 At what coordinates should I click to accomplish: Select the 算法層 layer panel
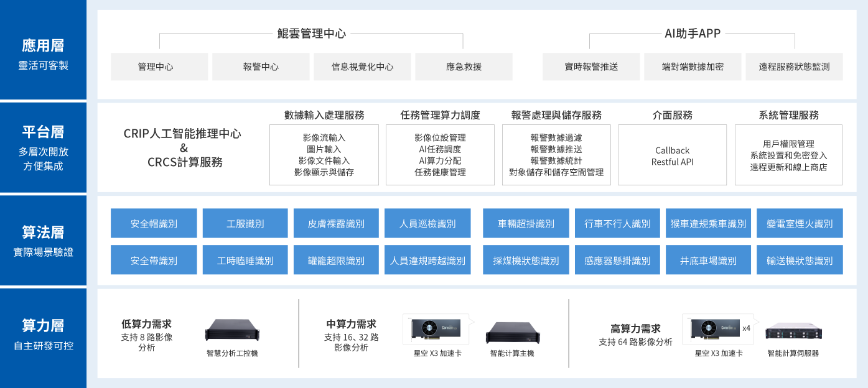click(43, 240)
